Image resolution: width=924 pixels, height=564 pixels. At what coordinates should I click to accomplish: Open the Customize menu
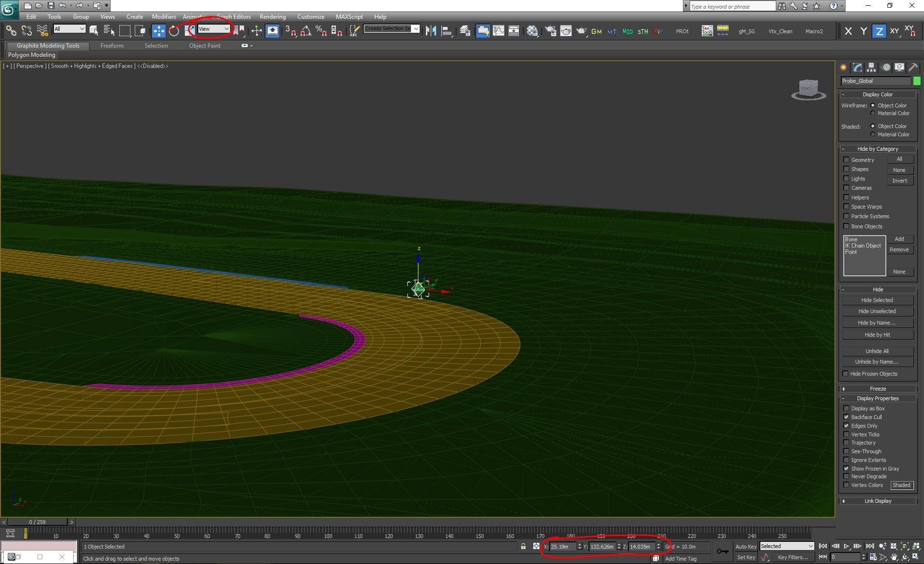click(311, 16)
